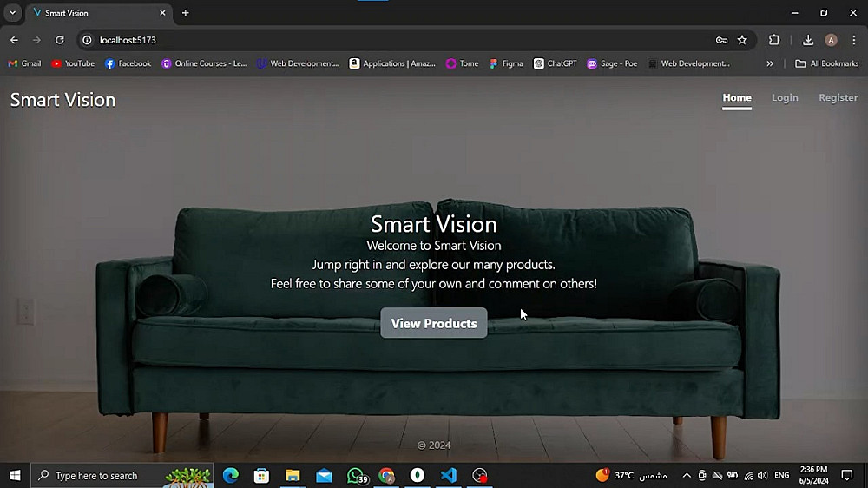
Task: Switch to Chrome in taskbar
Action: coord(386,475)
